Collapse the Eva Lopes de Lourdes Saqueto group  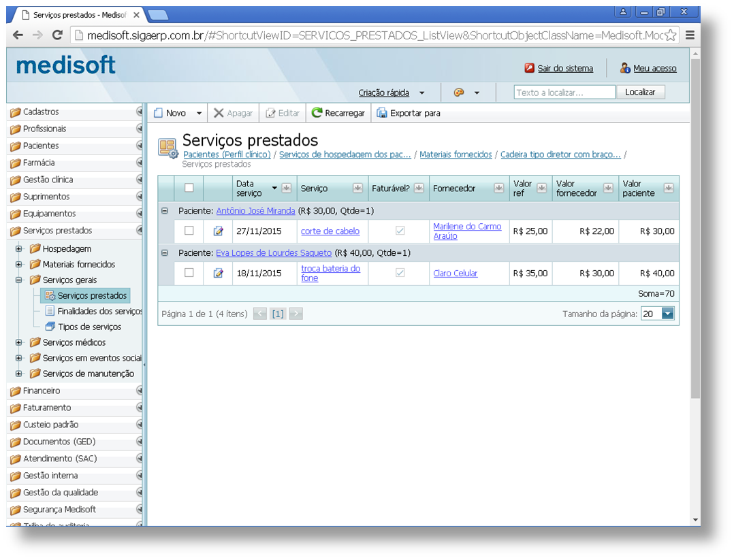165,252
